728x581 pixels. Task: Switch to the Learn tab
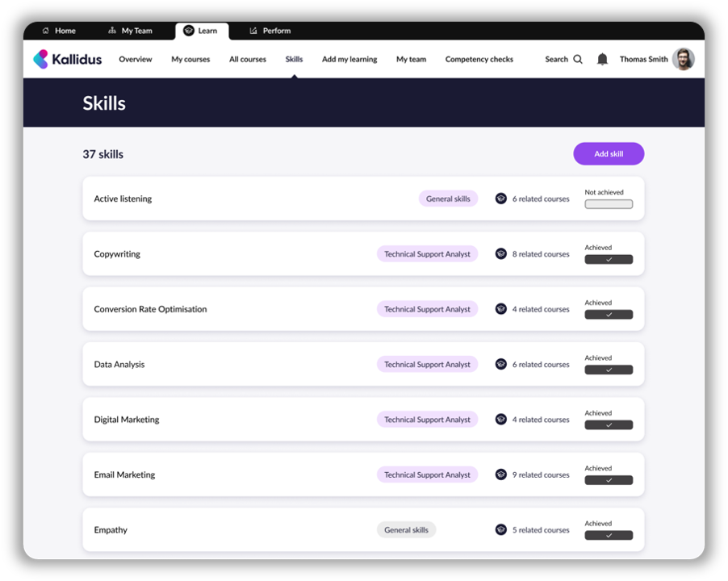click(202, 31)
